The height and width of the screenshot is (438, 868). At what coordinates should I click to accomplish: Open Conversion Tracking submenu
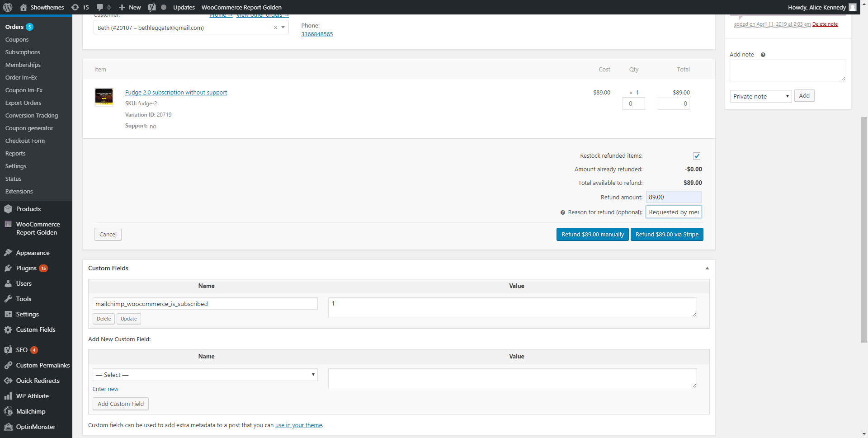tap(31, 116)
